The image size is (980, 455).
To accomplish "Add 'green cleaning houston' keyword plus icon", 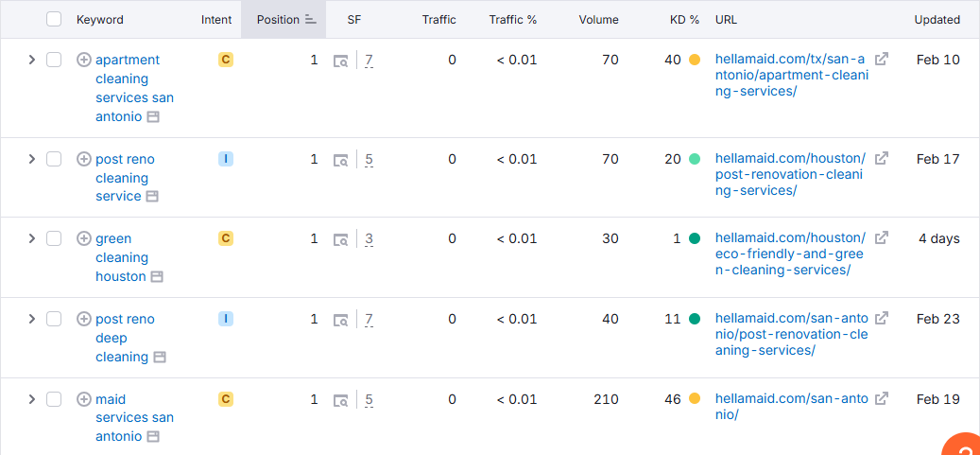I will pyautogui.click(x=84, y=238).
